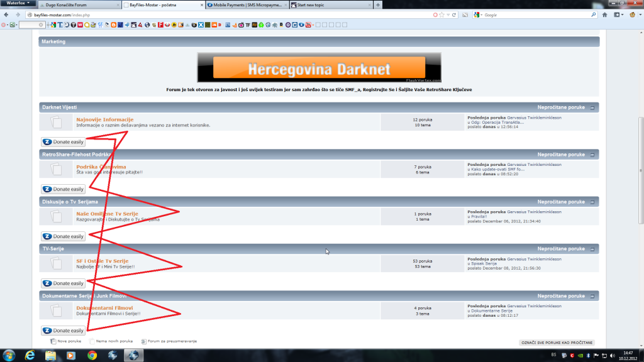Click the board icon beside Naše Omiljene Tv Serije
This screenshot has width=644, height=362.
[56, 216]
